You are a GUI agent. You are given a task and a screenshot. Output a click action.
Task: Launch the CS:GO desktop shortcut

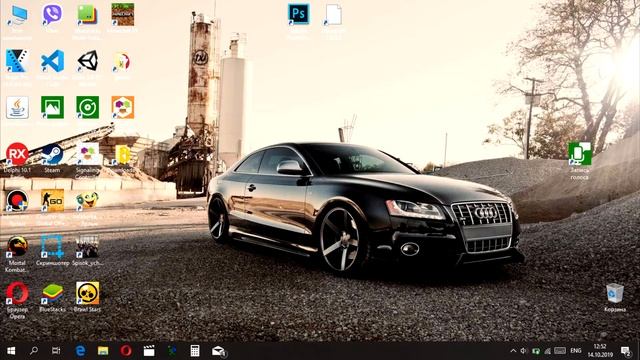pos(52,201)
